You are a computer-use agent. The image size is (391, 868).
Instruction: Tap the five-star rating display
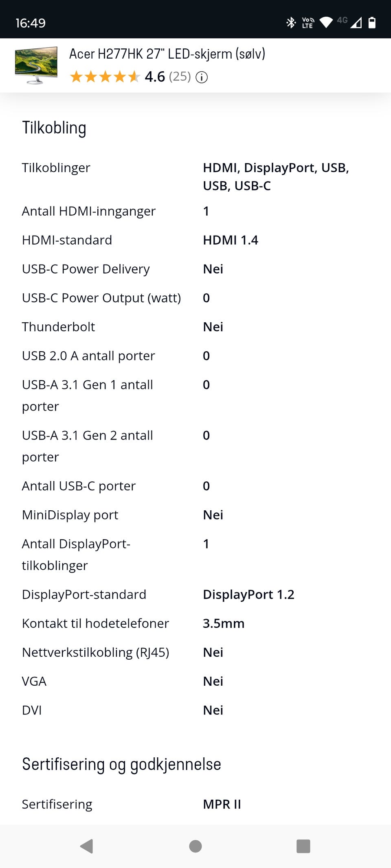coord(105,77)
